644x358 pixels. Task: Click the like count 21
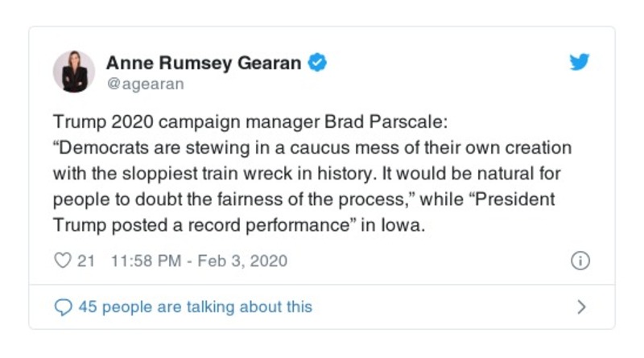[x=87, y=261]
